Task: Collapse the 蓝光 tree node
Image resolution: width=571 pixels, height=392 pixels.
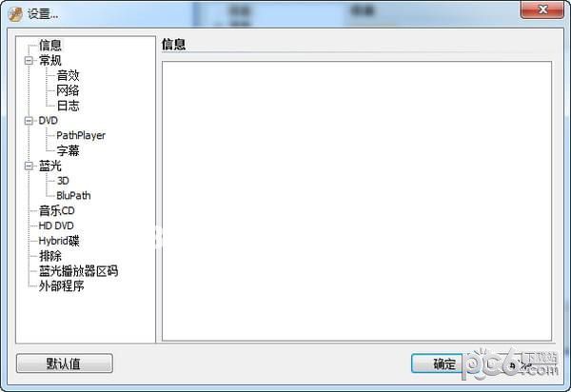Action: [29, 166]
